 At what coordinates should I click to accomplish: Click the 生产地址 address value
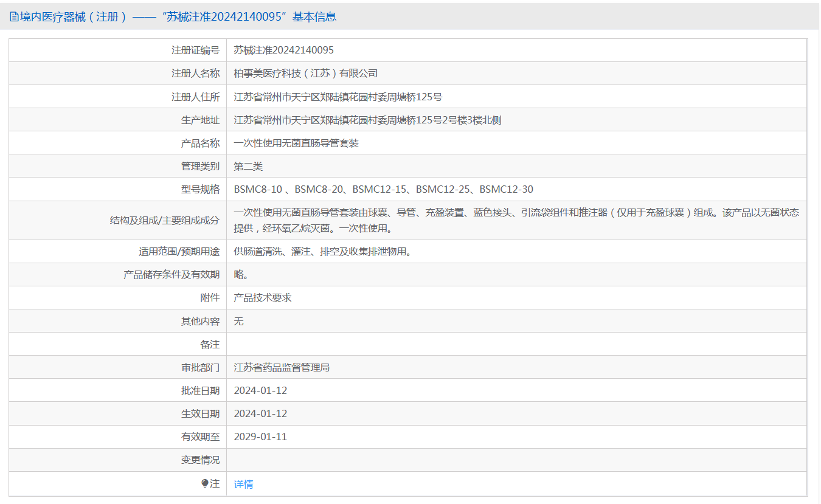click(368, 120)
